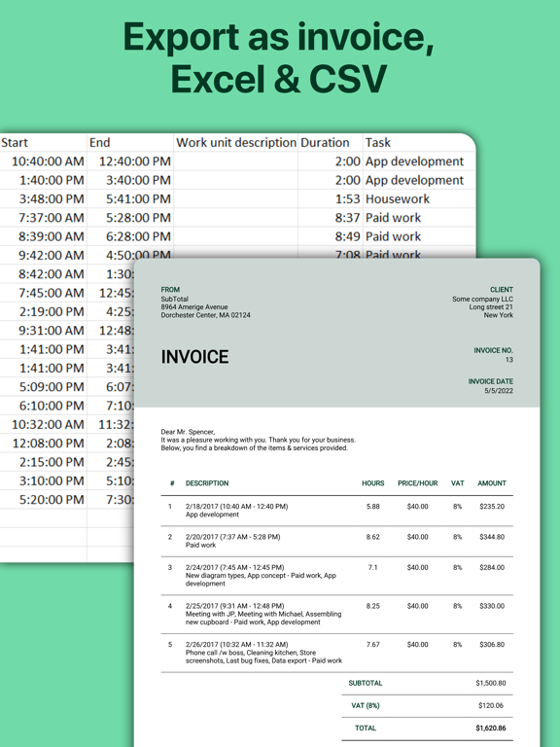Select the "Work unit description" column header

point(236,142)
